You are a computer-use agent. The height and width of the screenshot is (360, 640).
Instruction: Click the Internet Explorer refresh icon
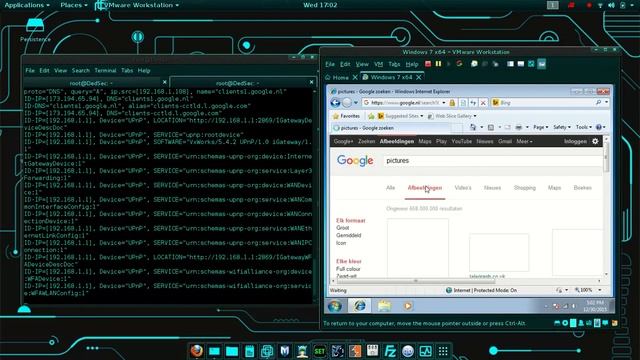click(473, 103)
